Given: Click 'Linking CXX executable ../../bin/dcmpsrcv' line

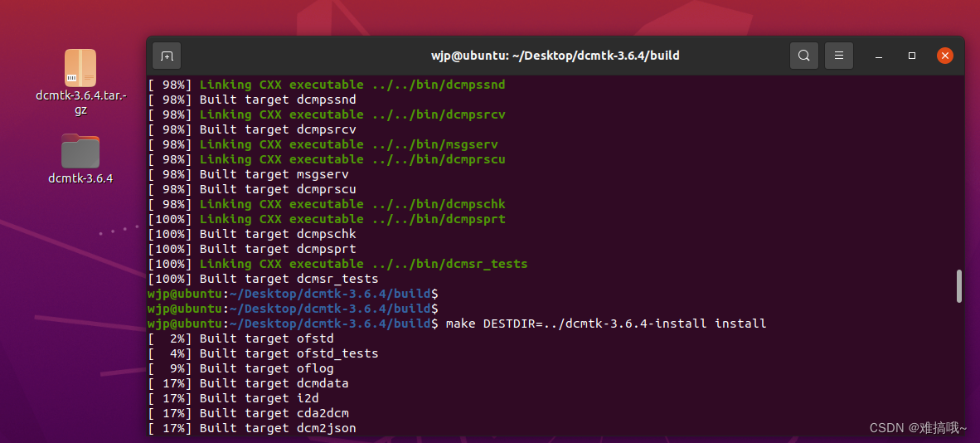Looking at the screenshot, I should 326,114.
